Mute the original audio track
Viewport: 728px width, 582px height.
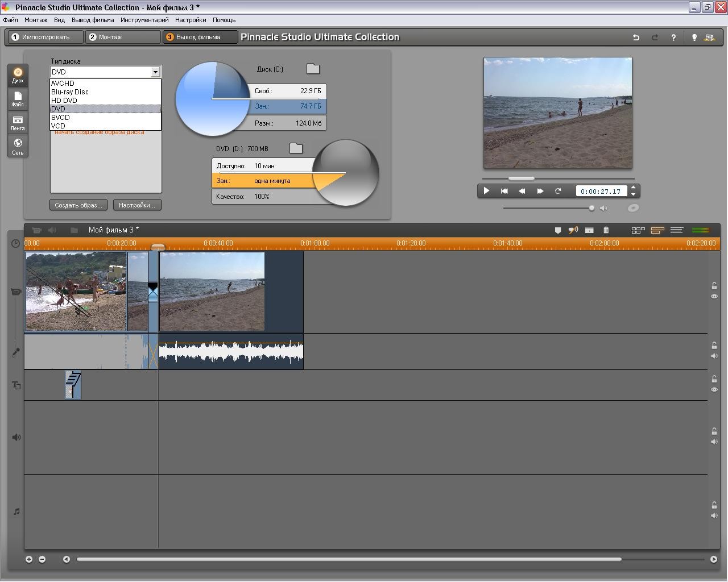(714, 356)
